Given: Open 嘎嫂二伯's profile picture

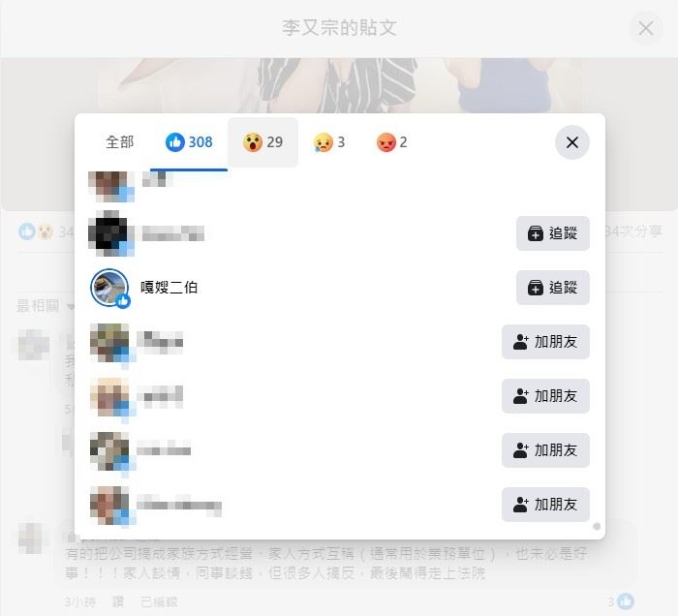Looking at the screenshot, I should point(109,288).
